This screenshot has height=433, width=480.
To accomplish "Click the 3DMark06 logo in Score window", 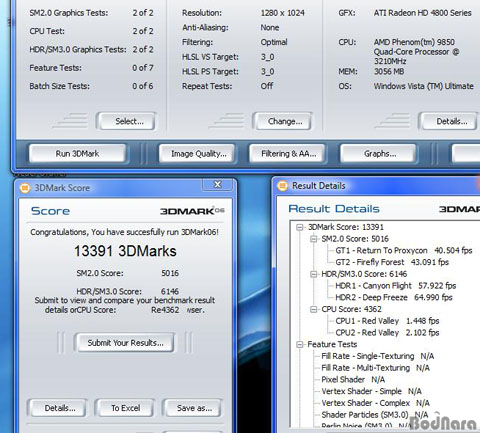I will [192, 211].
